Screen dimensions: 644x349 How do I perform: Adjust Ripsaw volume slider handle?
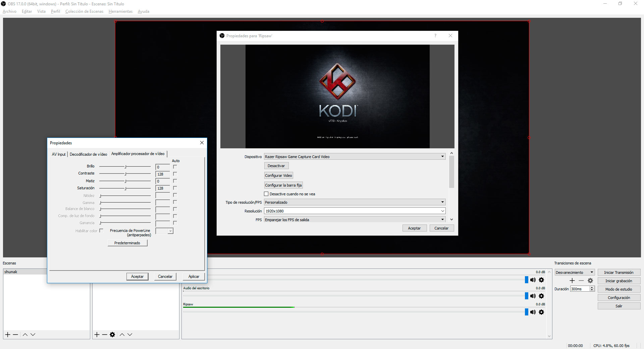[x=526, y=312]
